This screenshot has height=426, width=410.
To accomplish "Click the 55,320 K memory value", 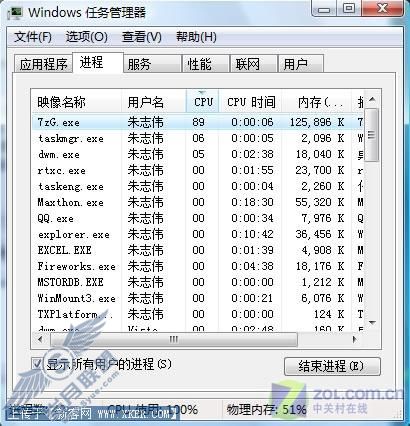I will click(319, 202).
